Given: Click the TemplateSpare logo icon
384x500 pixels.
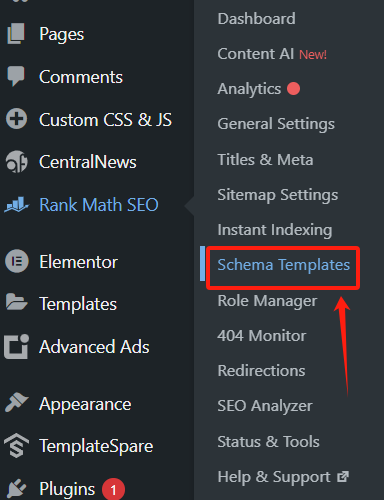Looking at the screenshot, I should tap(16, 446).
